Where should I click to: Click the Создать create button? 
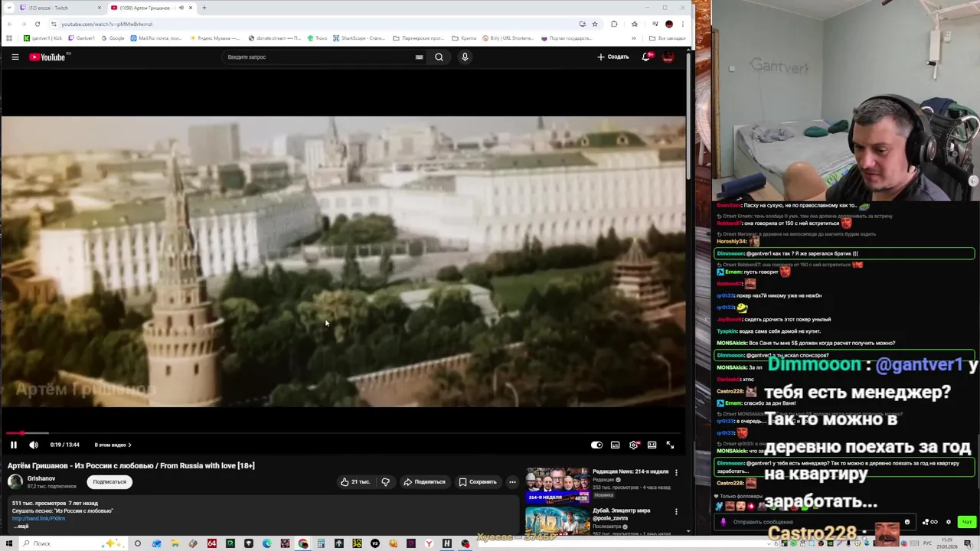[x=613, y=57]
